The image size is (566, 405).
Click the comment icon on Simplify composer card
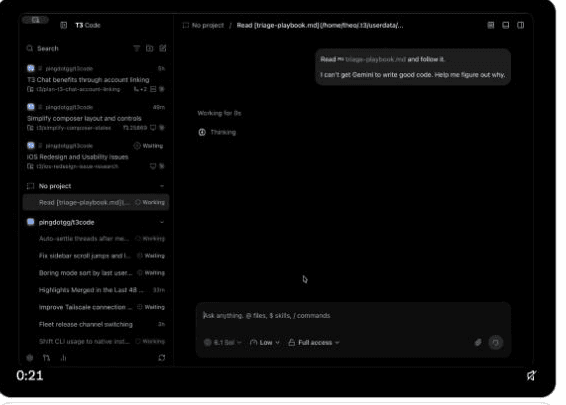153,127
